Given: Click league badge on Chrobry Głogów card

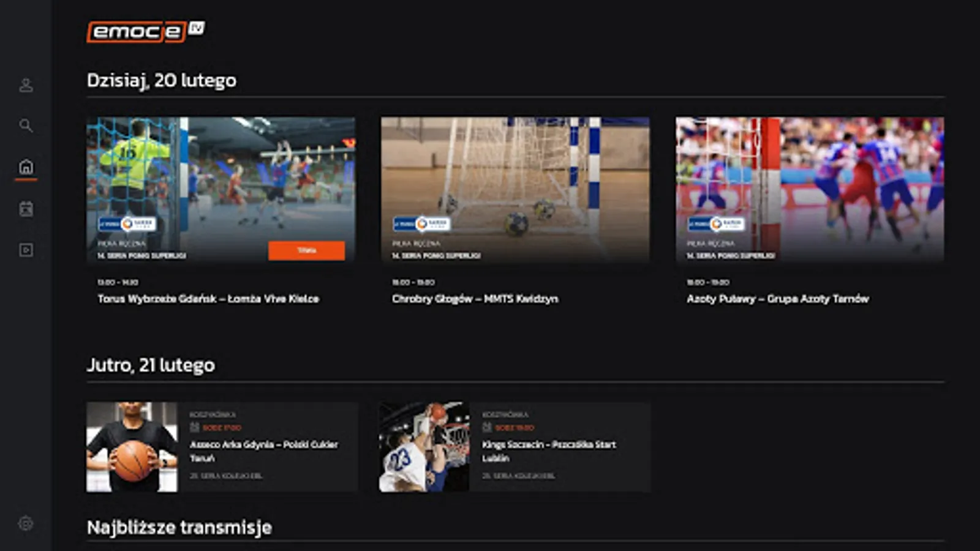Looking at the screenshot, I should [x=422, y=224].
